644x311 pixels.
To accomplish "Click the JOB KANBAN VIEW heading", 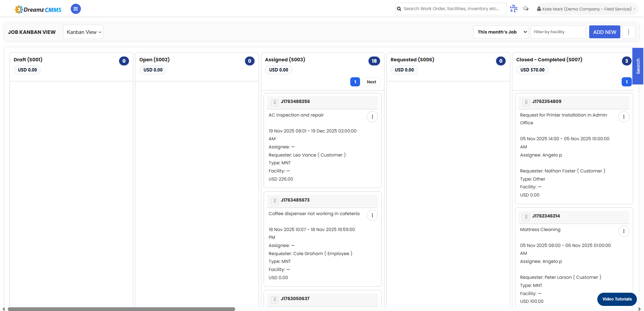I will pos(32,32).
